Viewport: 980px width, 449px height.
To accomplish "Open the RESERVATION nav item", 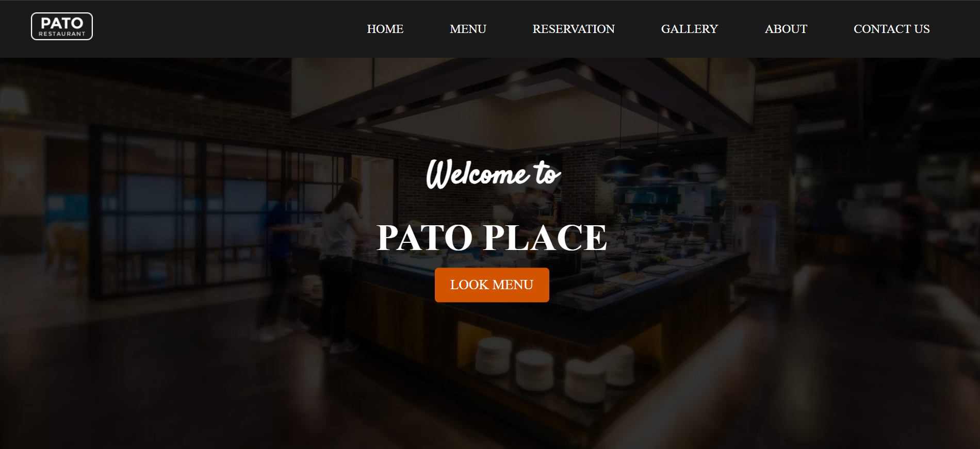I will click(x=574, y=29).
